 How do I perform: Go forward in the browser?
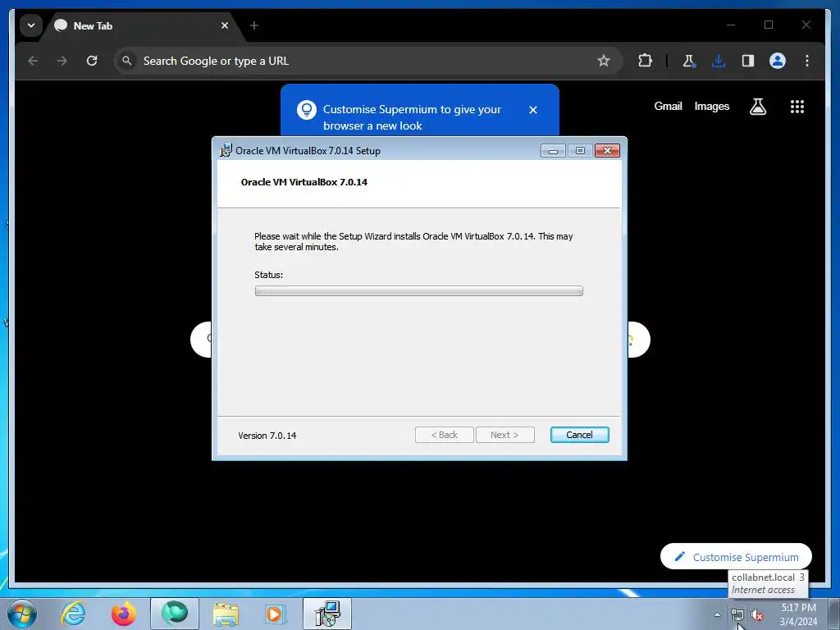click(62, 61)
